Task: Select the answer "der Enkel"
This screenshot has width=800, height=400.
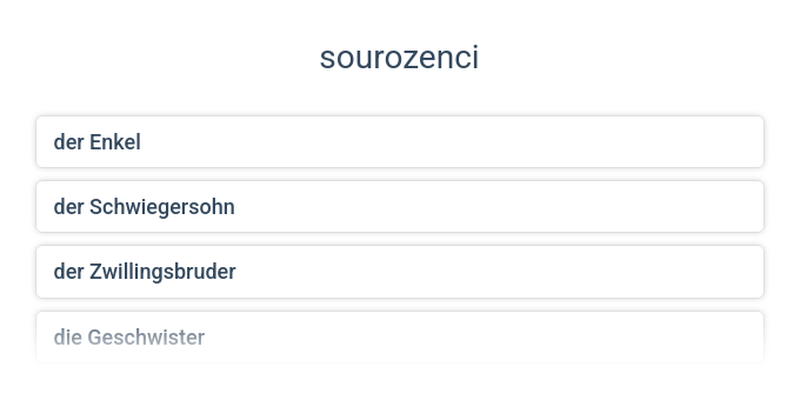Action: coord(400,142)
